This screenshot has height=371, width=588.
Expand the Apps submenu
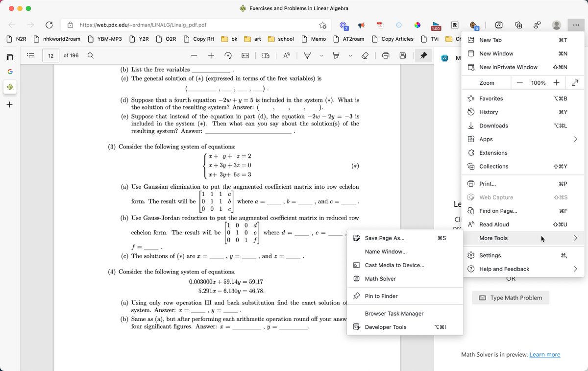523,139
